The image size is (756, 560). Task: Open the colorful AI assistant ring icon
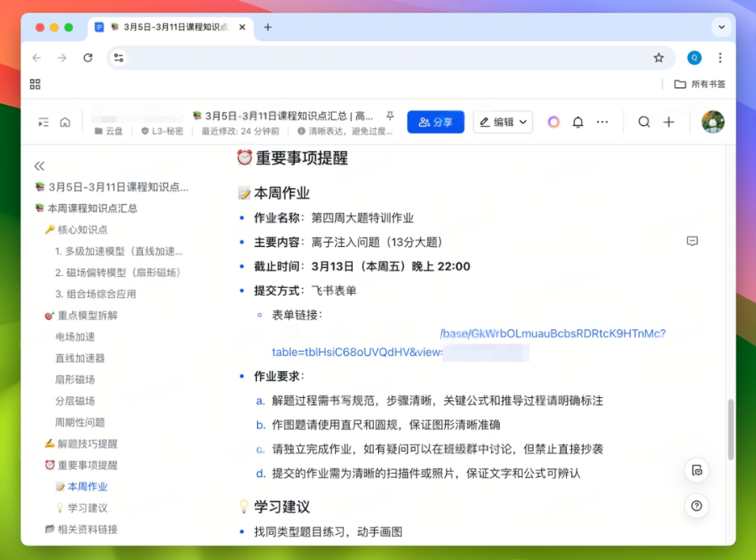tap(553, 122)
